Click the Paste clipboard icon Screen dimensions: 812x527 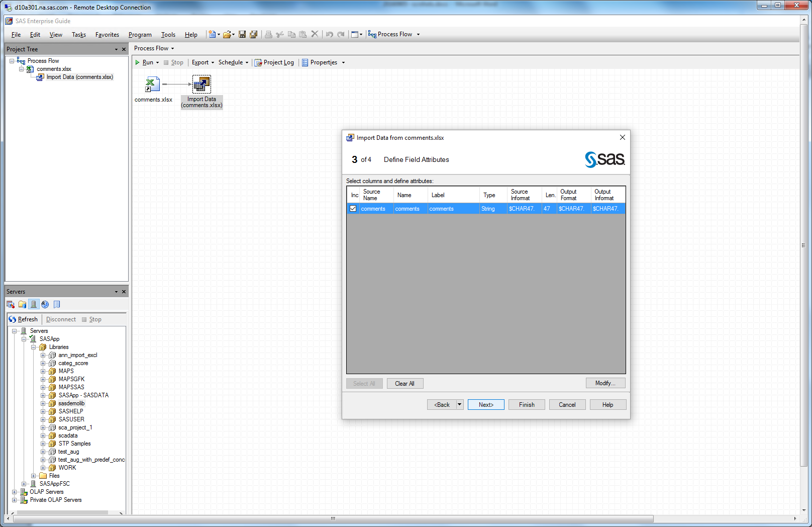coord(303,34)
